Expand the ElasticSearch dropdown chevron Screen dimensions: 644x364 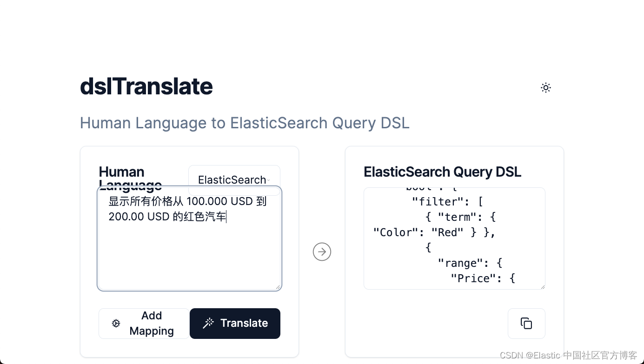tap(269, 180)
